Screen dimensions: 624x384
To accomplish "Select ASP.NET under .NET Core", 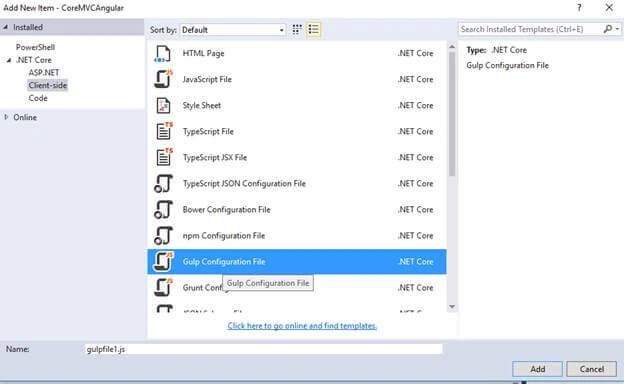I will tap(44, 72).
